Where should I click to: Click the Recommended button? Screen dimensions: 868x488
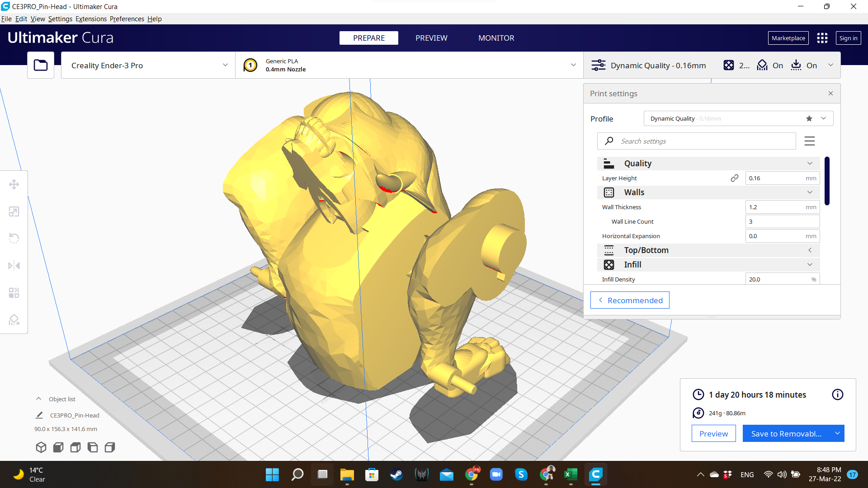point(630,300)
